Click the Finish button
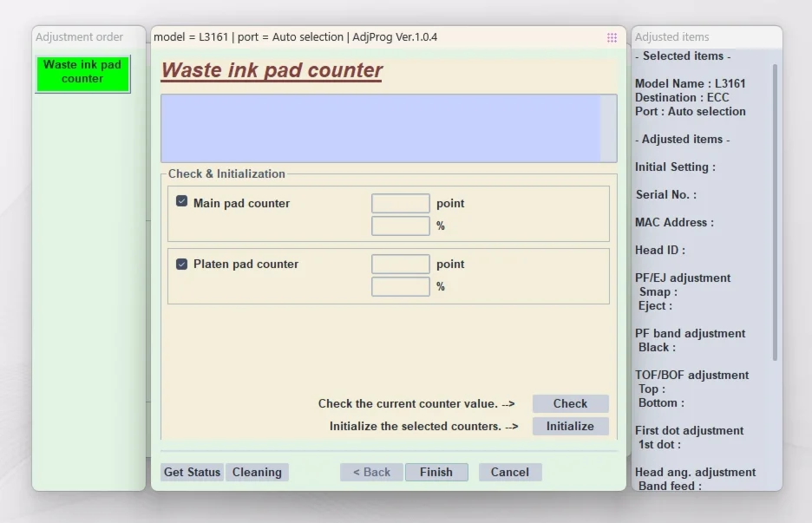 (435, 472)
